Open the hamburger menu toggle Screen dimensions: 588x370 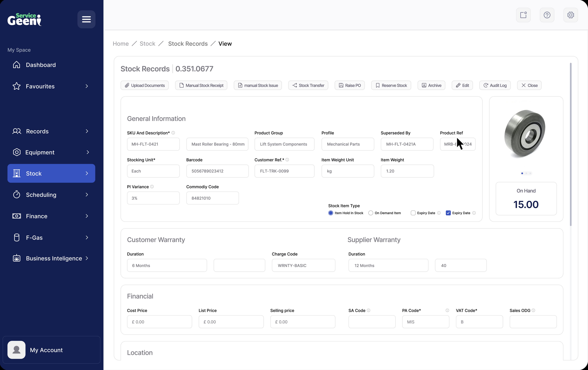86,19
